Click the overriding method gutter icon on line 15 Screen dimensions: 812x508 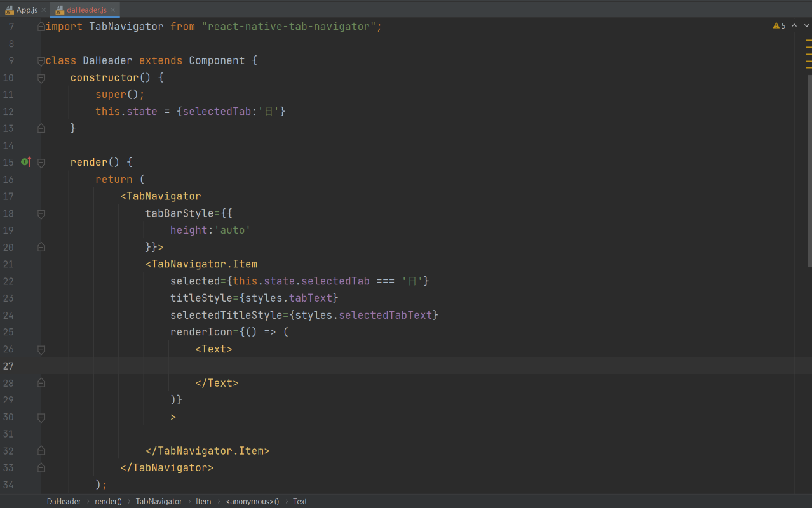(26, 163)
